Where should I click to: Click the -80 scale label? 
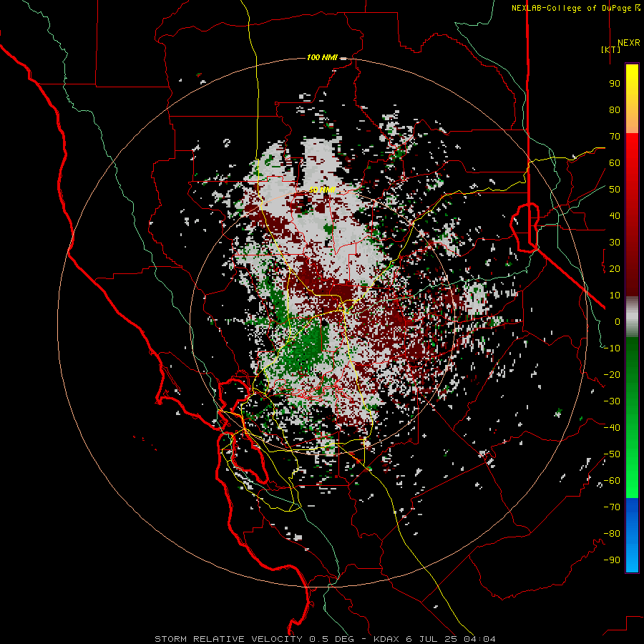click(612, 534)
